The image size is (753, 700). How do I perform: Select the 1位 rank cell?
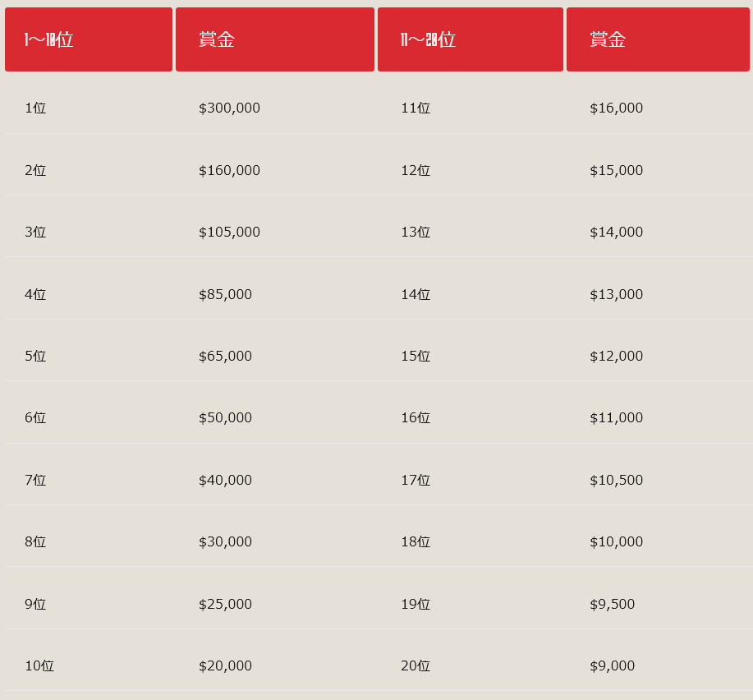(x=35, y=108)
